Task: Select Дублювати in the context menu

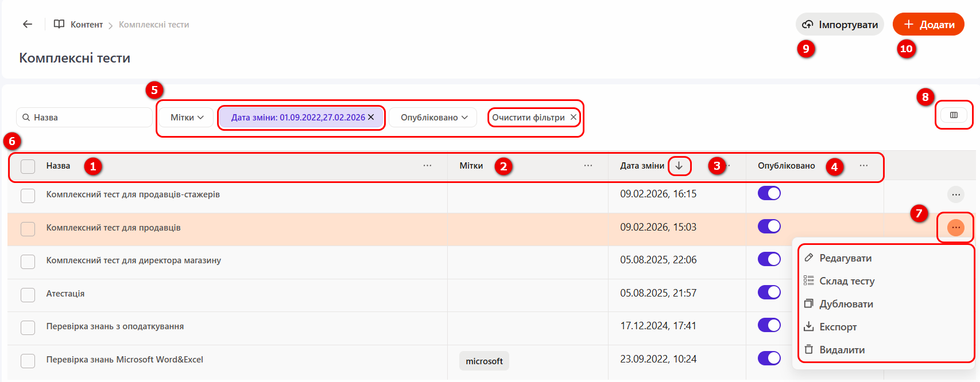Action: point(846,304)
